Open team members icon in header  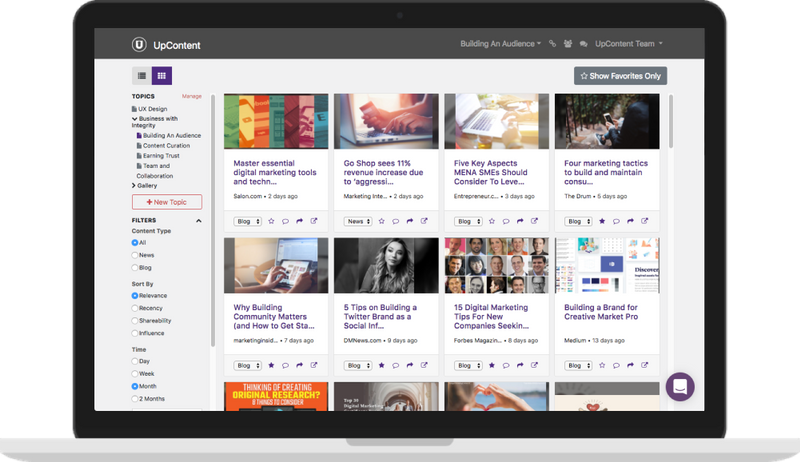pyautogui.click(x=568, y=44)
